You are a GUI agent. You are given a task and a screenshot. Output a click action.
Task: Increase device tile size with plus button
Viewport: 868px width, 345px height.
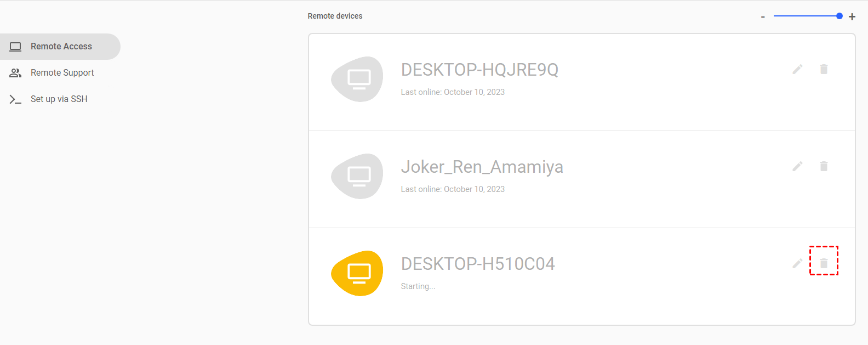[852, 17]
